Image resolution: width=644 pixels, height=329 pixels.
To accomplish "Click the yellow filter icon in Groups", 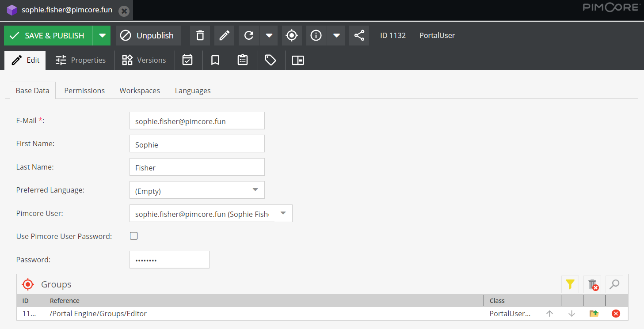I will pos(570,284).
